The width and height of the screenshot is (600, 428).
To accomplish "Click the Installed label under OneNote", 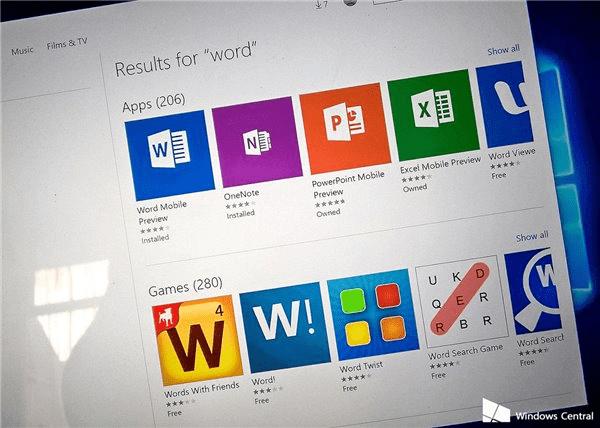I will point(240,215).
